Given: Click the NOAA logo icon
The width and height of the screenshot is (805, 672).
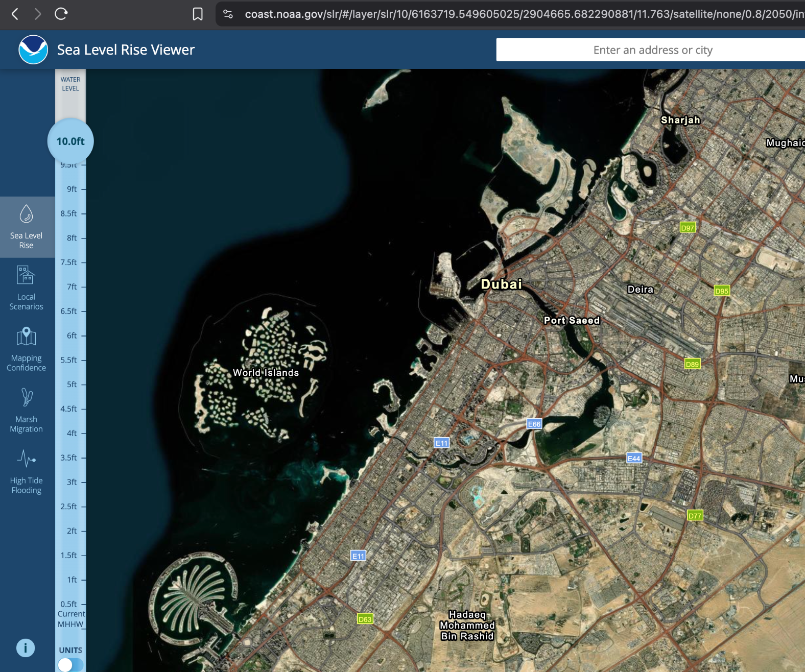Looking at the screenshot, I should click(x=33, y=50).
